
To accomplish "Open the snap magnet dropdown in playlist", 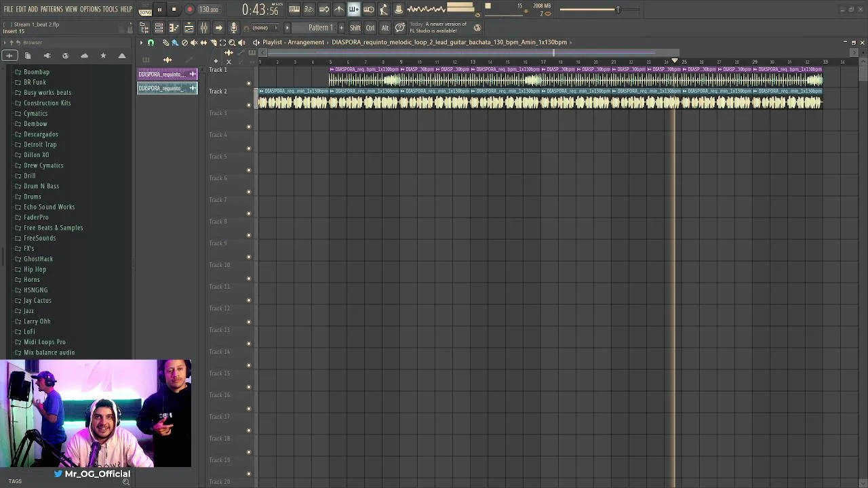I will 151,43.
